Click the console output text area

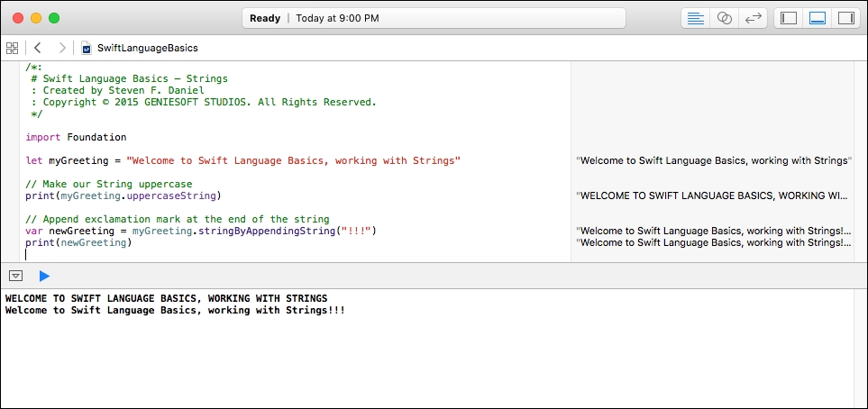[x=434, y=348]
